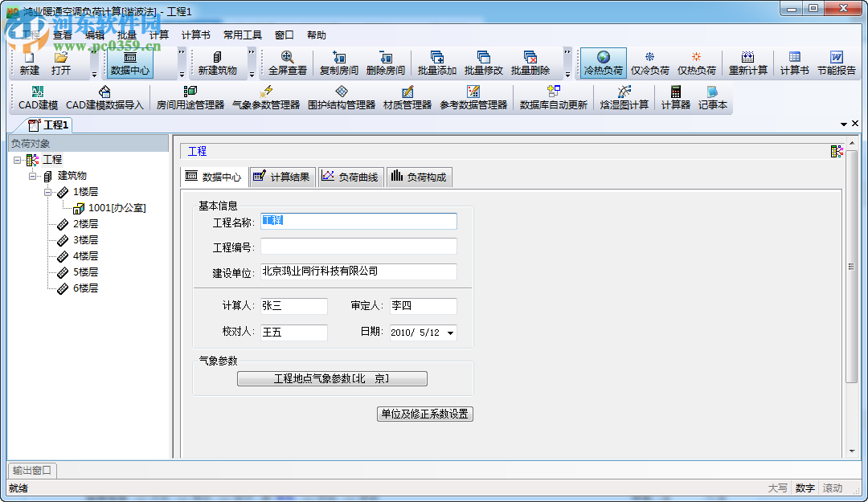Open the 计算书 menu in menu bar
868x502 pixels.
click(196, 35)
